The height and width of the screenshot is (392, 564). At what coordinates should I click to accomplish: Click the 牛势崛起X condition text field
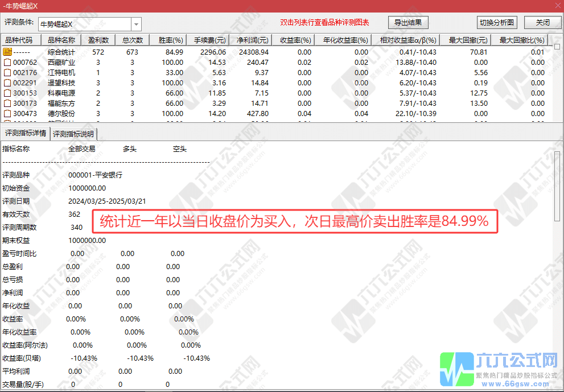pyautogui.click(x=84, y=24)
